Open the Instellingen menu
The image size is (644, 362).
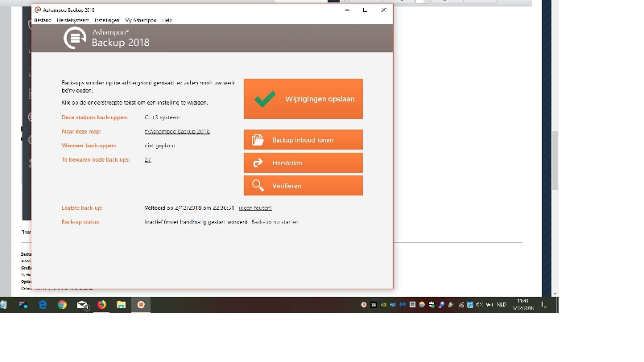pos(107,20)
